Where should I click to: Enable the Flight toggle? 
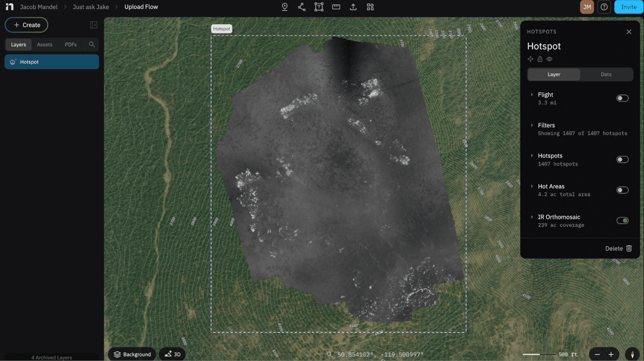coord(622,98)
